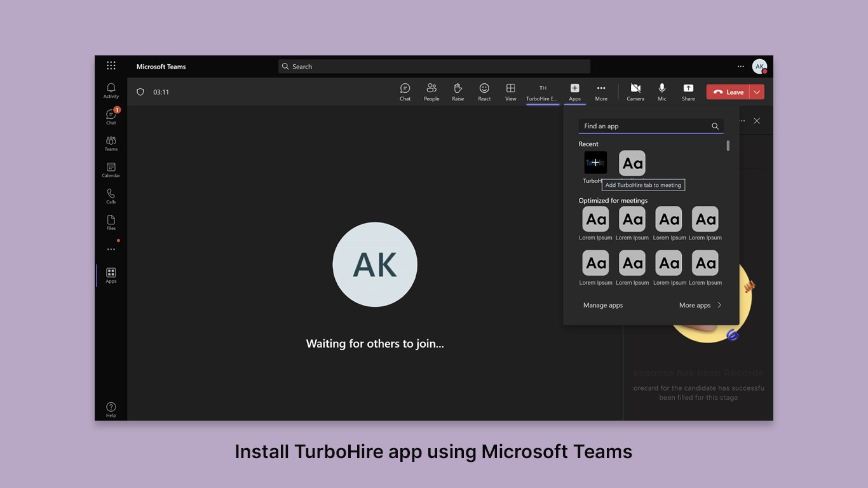Mute the Mic
Image resolution: width=868 pixels, height=488 pixels.
[662, 92]
